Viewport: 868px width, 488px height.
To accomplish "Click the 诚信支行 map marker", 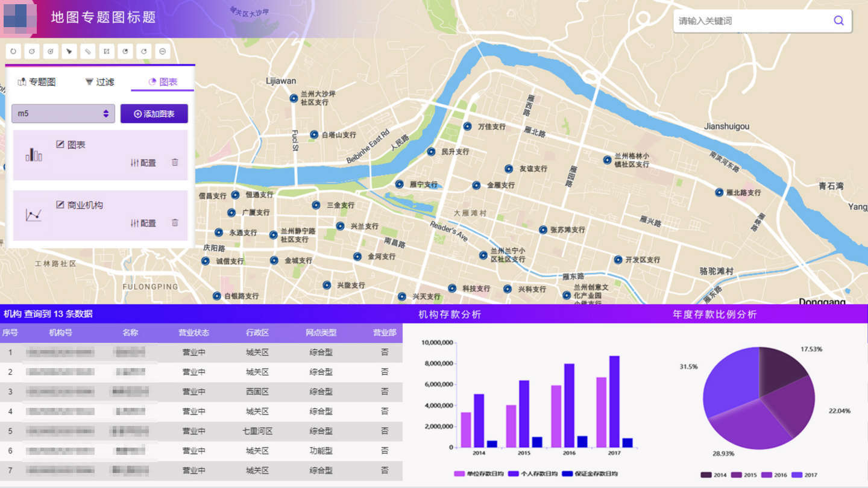I will [205, 261].
